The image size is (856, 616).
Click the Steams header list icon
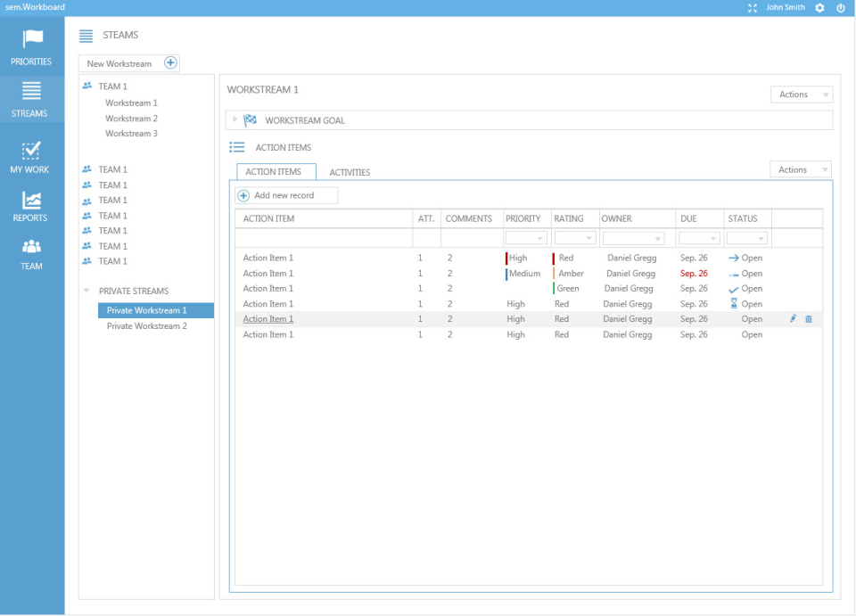pos(86,36)
